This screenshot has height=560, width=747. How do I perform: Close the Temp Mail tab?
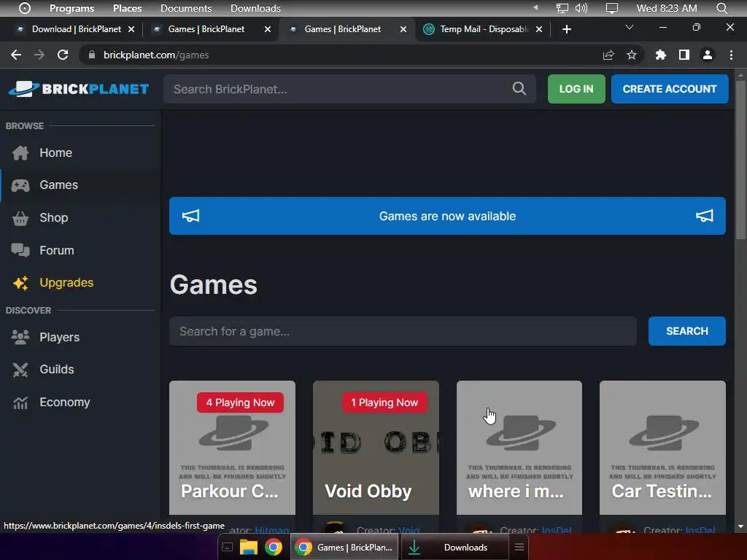click(x=539, y=29)
